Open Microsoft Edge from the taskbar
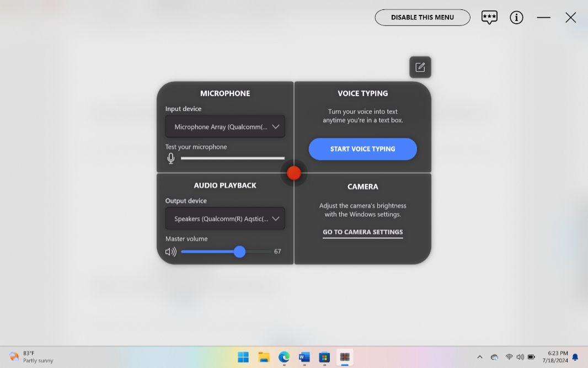Viewport: 588px width, 368px height. click(x=284, y=357)
